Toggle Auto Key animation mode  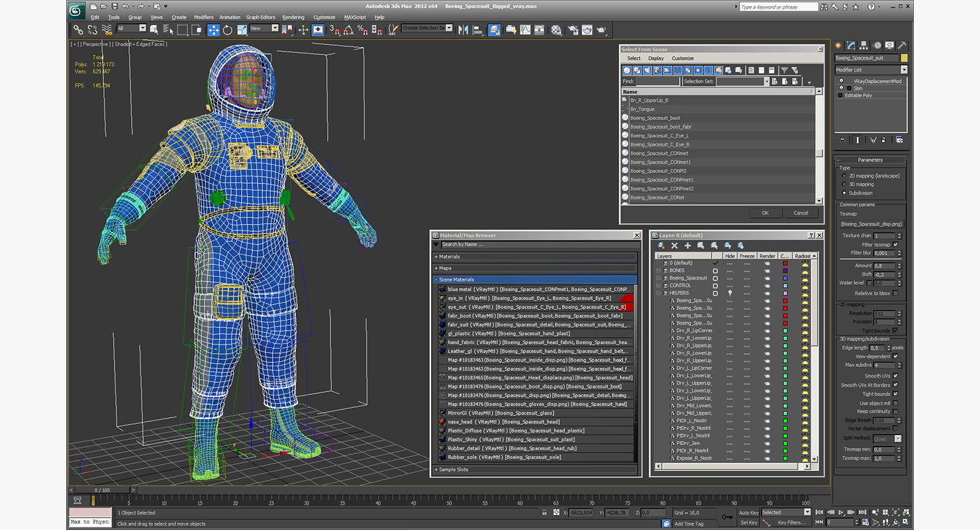(748, 512)
